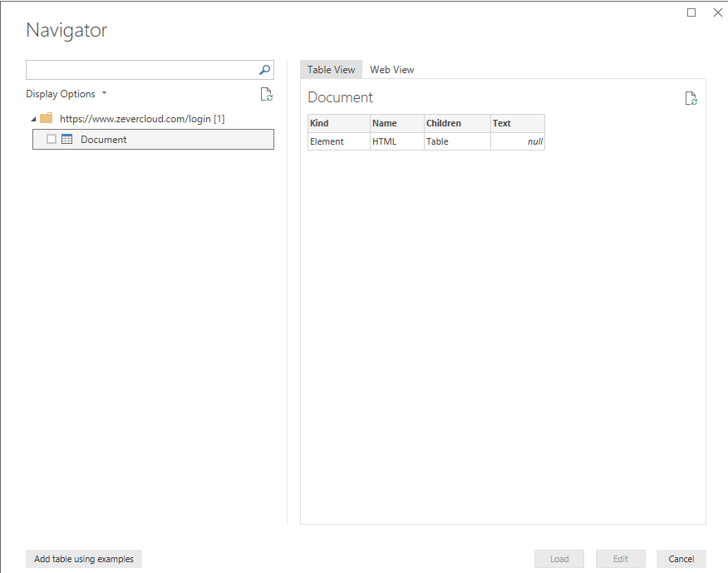Click the Table cell under Children
The width and height of the screenshot is (728, 573).
(457, 141)
